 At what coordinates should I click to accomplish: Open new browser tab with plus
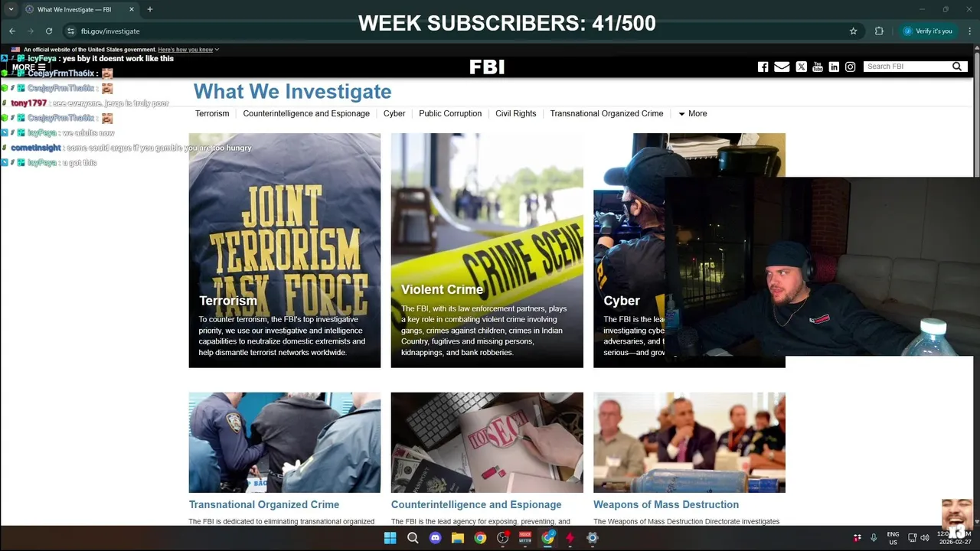(x=150, y=9)
